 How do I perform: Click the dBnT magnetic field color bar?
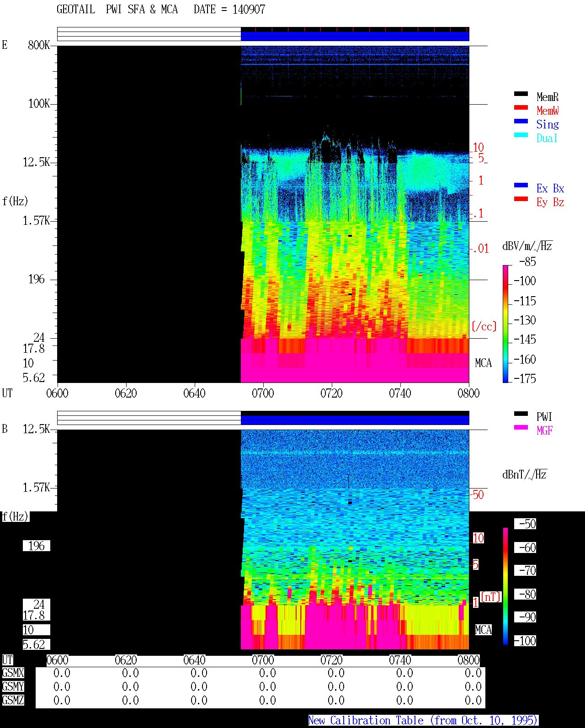pyautogui.click(x=505, y=586)
